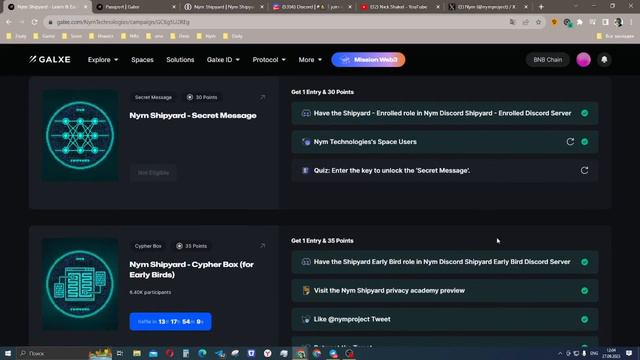Open the Quiz: Enter the key task
The height and width of the screenshot is (360, 640).
(x=445, y=170)
